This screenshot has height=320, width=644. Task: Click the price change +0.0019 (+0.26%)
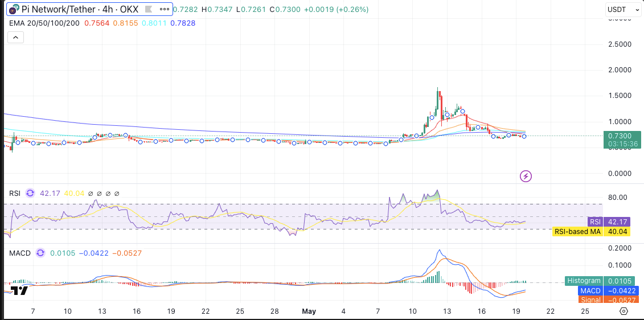336,9
